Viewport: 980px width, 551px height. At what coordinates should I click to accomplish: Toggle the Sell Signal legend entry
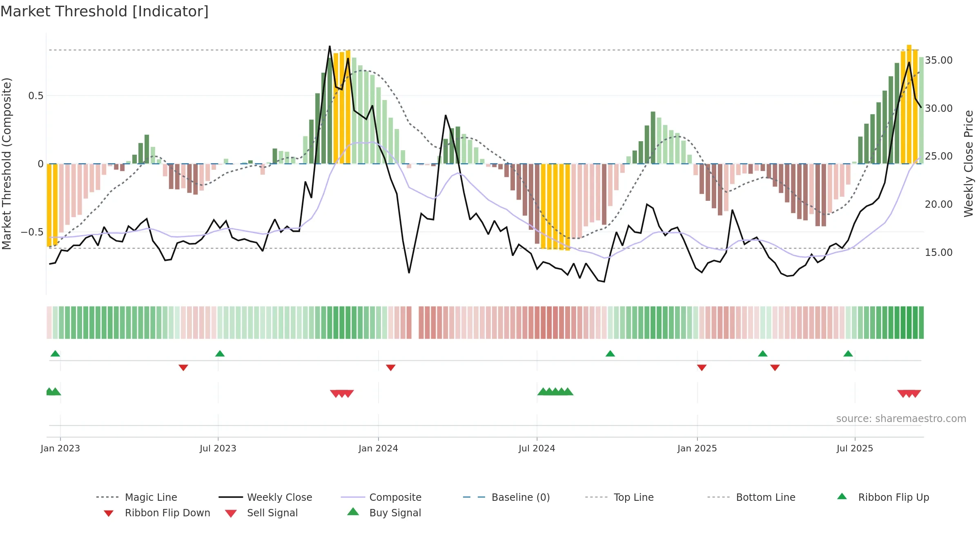click(261, 513)
